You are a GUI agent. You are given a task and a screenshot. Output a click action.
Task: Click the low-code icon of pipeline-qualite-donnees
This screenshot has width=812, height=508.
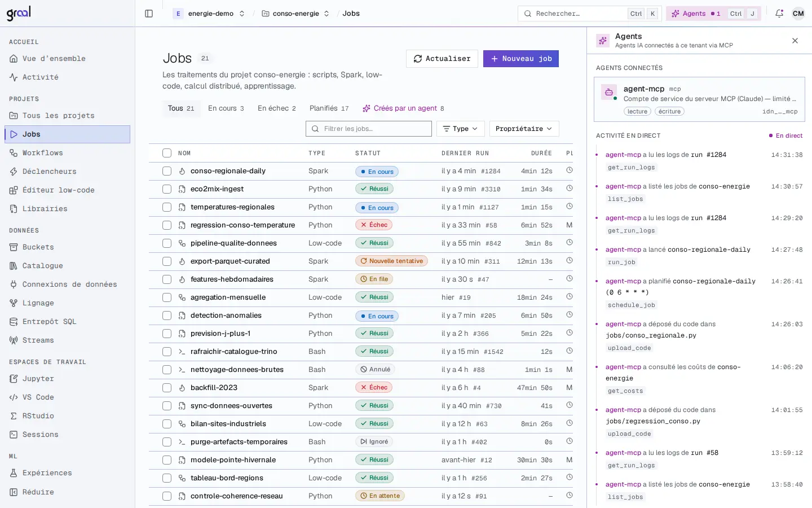182,243
